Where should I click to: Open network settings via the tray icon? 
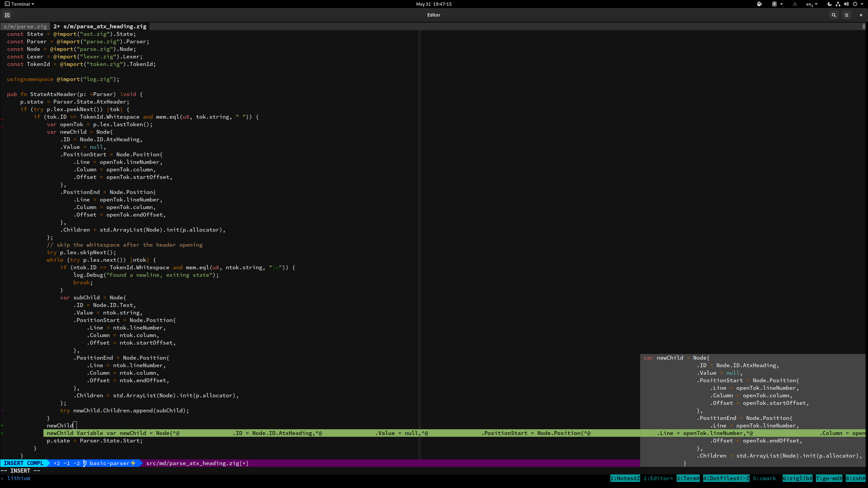click(838, 4)
